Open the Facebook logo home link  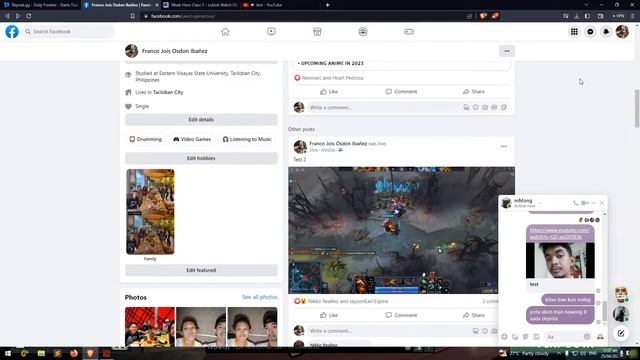(12, 31)
